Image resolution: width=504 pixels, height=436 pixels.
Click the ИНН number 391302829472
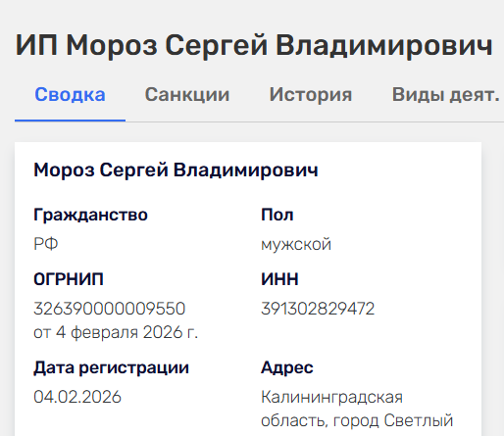click(x=318, y=309)
